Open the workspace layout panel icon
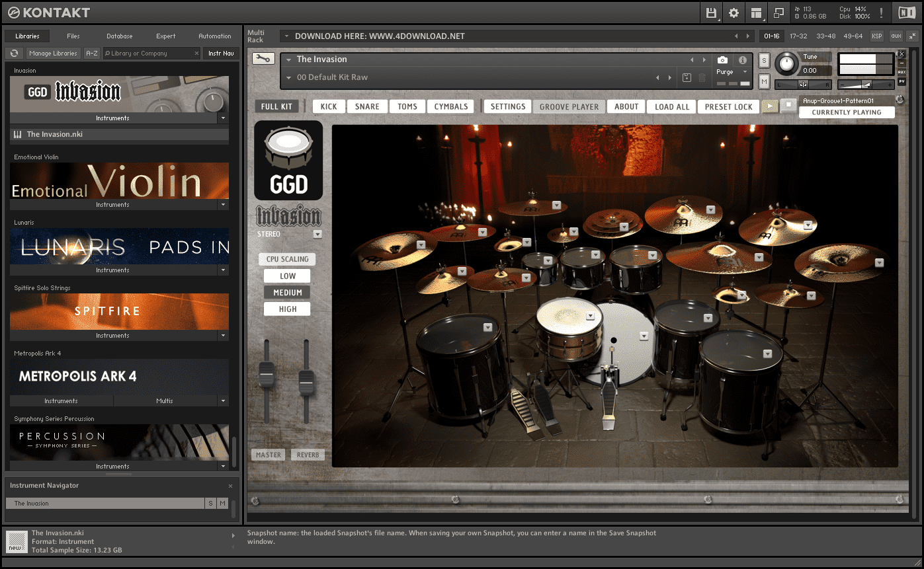The width and height of the screenshot is (924, 569). coord(756,13)
